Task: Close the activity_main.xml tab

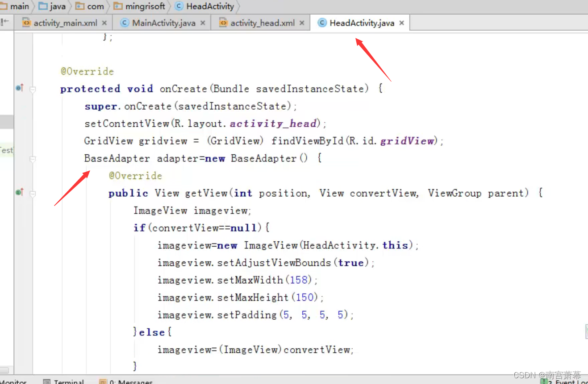Action: pos(104,23)
